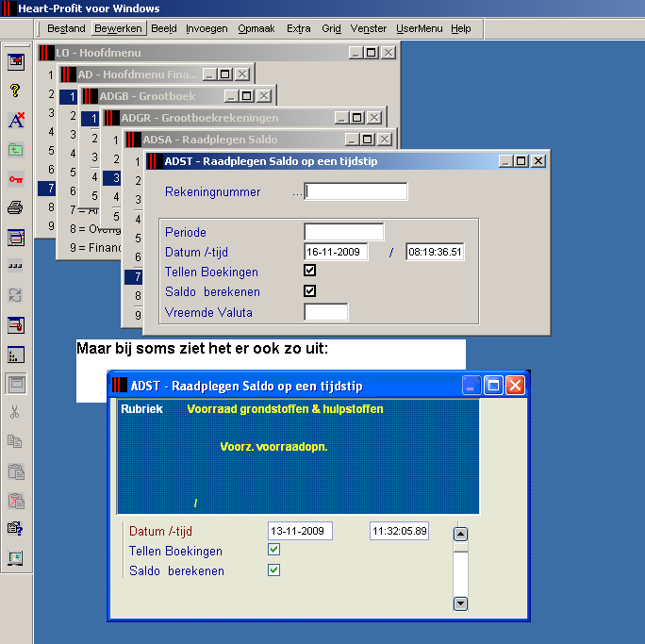Open the UserMenu menu

click(x=420, y=28)
